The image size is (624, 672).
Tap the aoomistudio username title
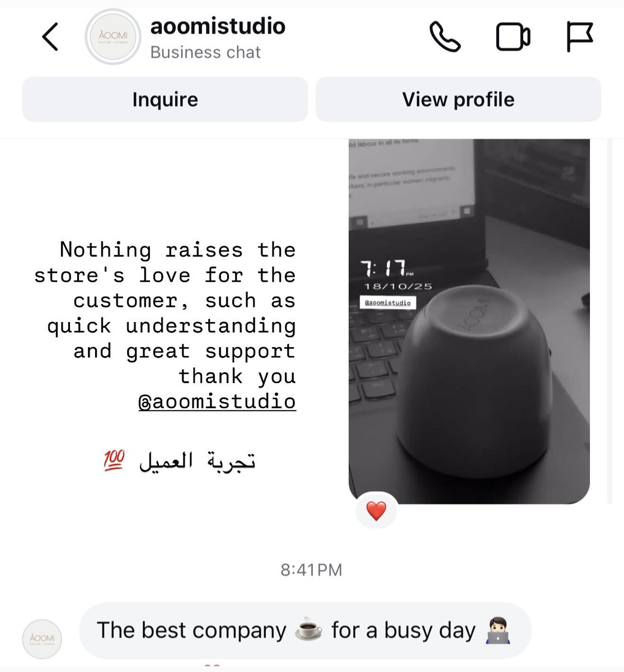[218, 26]
